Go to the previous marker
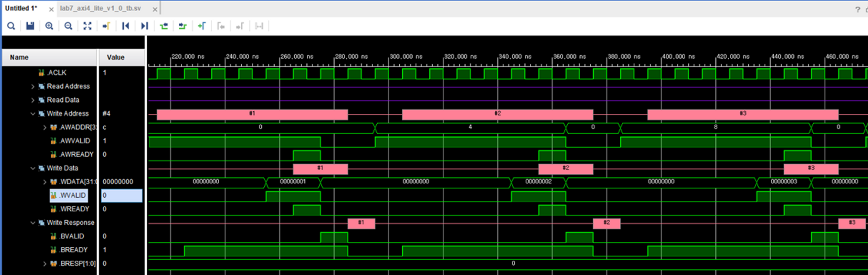Viewport: 868px width, 275px height. click(221, 26)
